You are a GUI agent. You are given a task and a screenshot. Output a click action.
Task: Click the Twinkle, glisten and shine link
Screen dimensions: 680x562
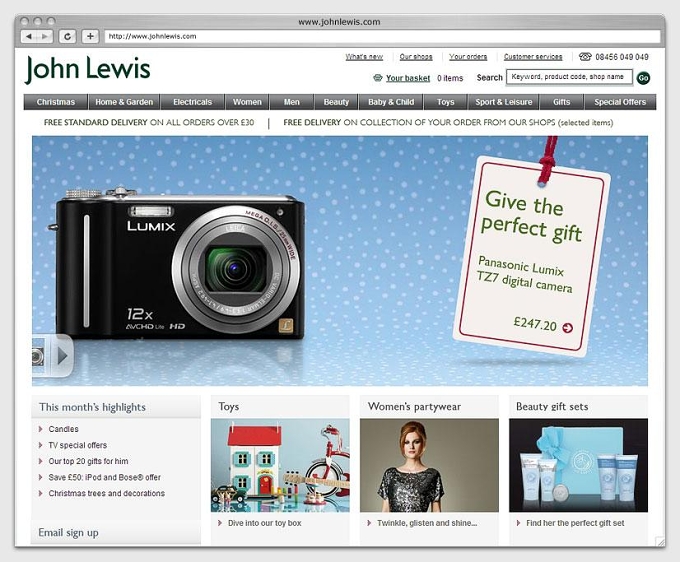coord(427,523)
